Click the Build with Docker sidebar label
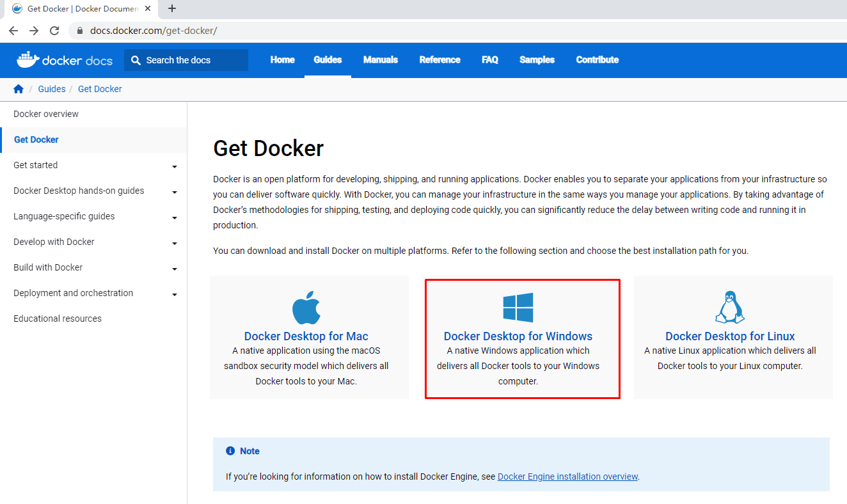The width and height of the screenshot is (847, 504). pyautogui.click(x=48, y=267)
